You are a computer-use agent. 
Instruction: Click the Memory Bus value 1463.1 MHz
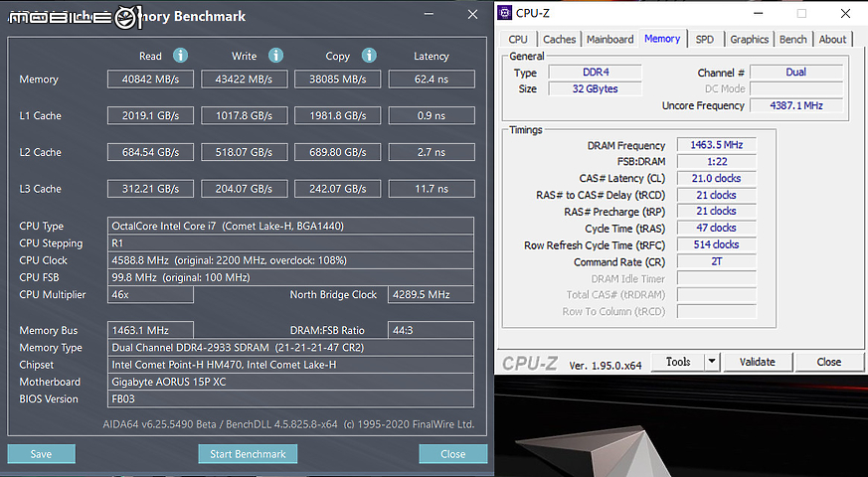click(x=150, y=330)
